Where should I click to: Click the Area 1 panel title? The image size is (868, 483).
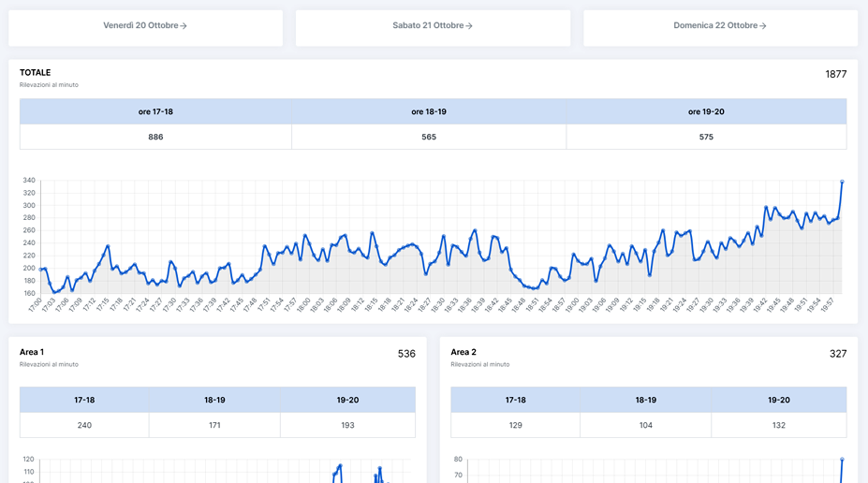tap(32, 352)
